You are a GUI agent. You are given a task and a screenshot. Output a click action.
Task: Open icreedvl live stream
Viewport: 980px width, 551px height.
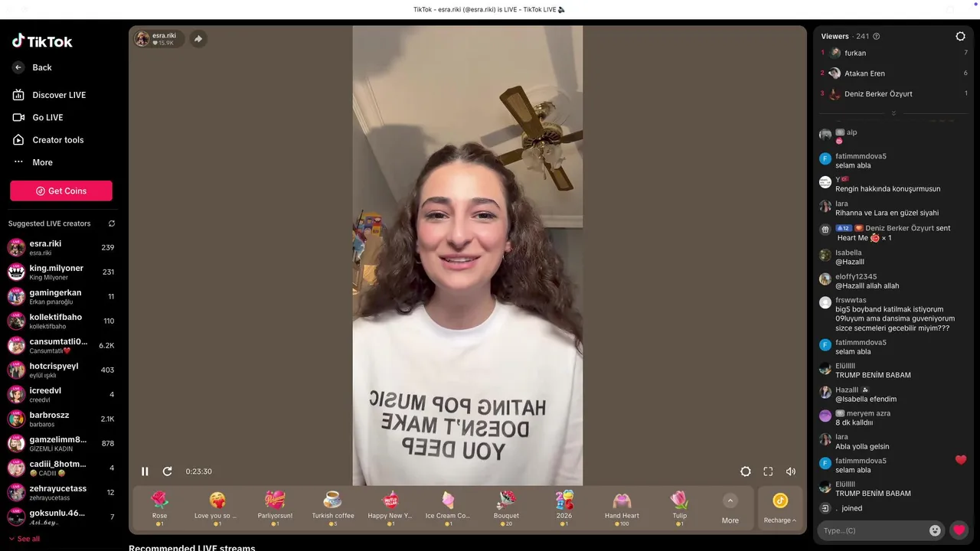tap(61, 394)
